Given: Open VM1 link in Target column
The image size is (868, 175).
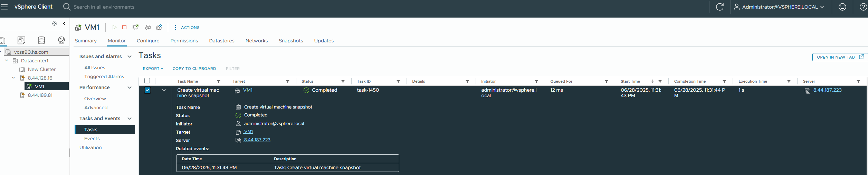Looking at the screenshot, I should point(247,90).
